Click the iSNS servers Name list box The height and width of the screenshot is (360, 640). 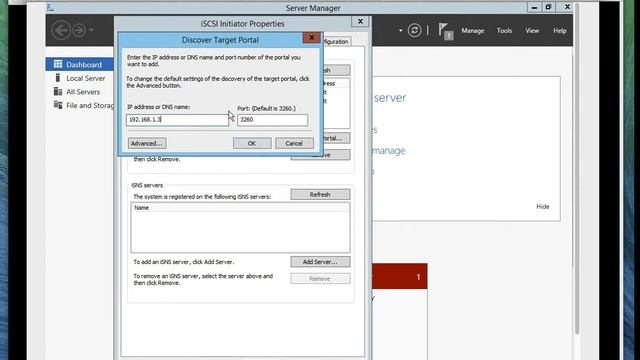click(x=240, y=228)
